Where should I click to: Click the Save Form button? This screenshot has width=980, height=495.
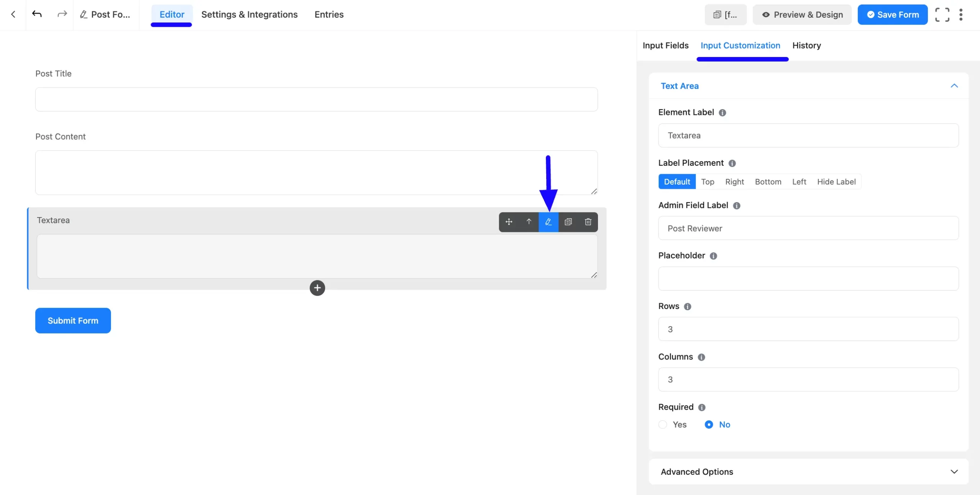click(892, 15)
